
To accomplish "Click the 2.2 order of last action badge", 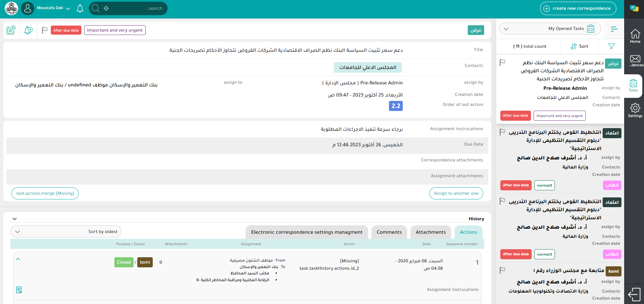I will (396, 106).
